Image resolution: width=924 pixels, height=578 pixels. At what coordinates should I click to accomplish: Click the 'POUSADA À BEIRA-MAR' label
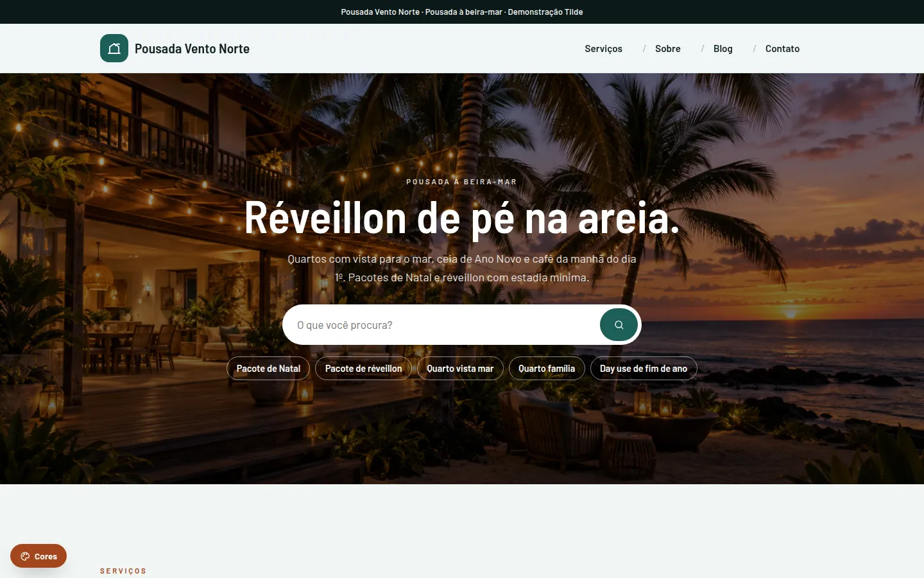pos(462,182)
